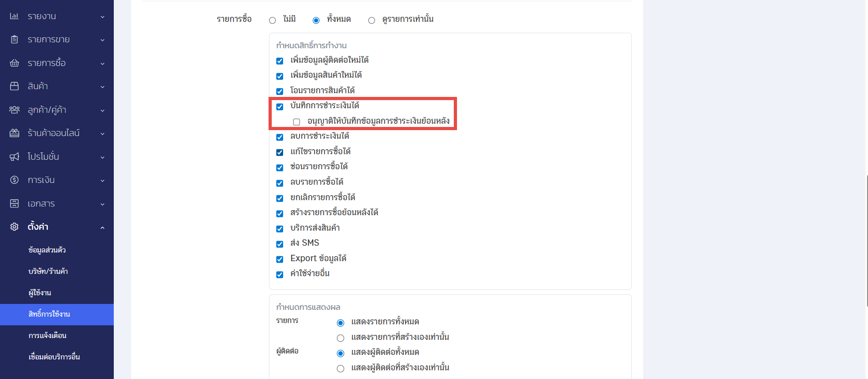Enable อนุญาตให้บันทึกข้อมูลการชำระเงินย้อนหลัง checkbox
The height and width of the screenshot is (379, 868).
point(297,122)
